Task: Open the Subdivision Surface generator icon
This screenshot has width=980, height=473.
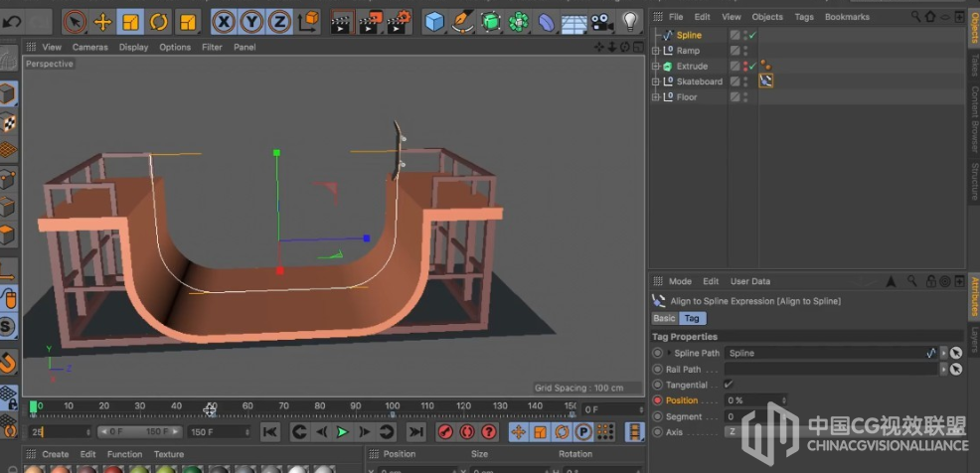Action: coord(491,23)
